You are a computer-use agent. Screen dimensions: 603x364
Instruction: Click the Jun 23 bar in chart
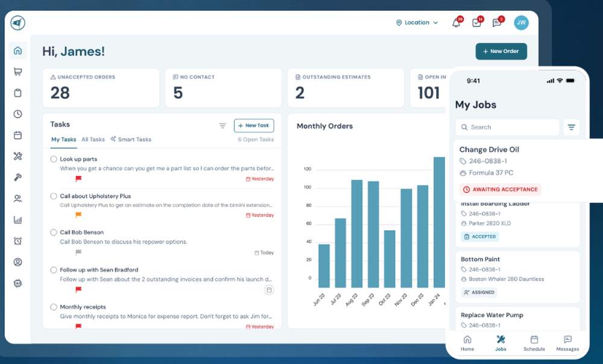[x=324, y=266]
